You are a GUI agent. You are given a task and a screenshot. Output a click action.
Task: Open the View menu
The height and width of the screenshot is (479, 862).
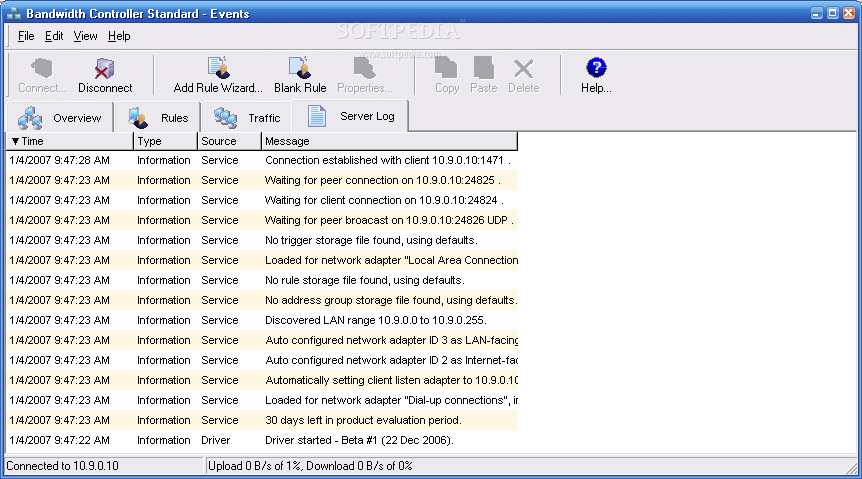85,36
